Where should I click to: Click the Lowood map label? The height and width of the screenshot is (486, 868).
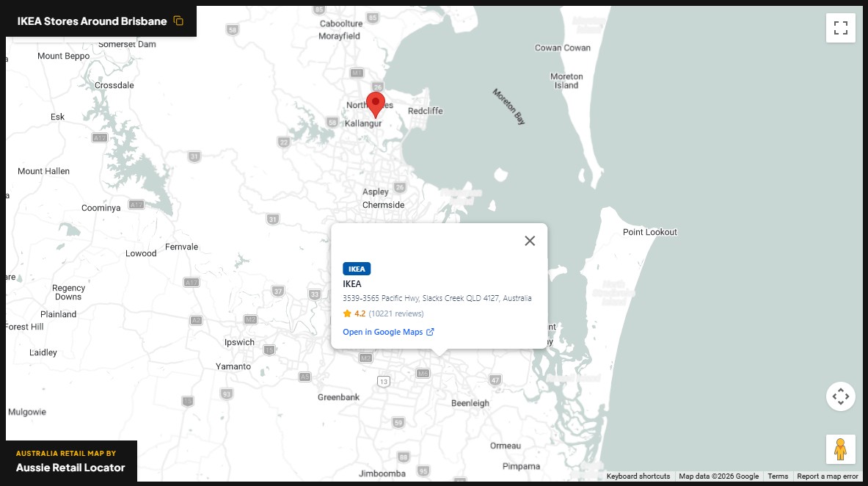click(x=141, y=254)
